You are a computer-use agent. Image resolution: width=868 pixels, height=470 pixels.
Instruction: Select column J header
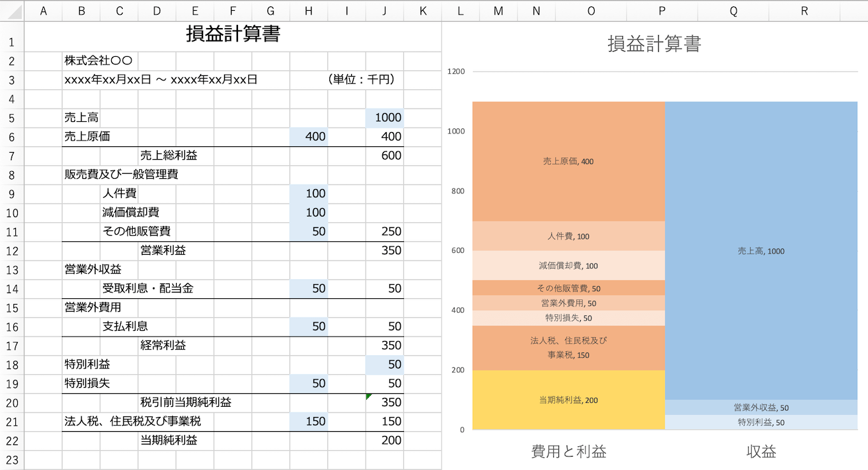(x=385, y=11)
